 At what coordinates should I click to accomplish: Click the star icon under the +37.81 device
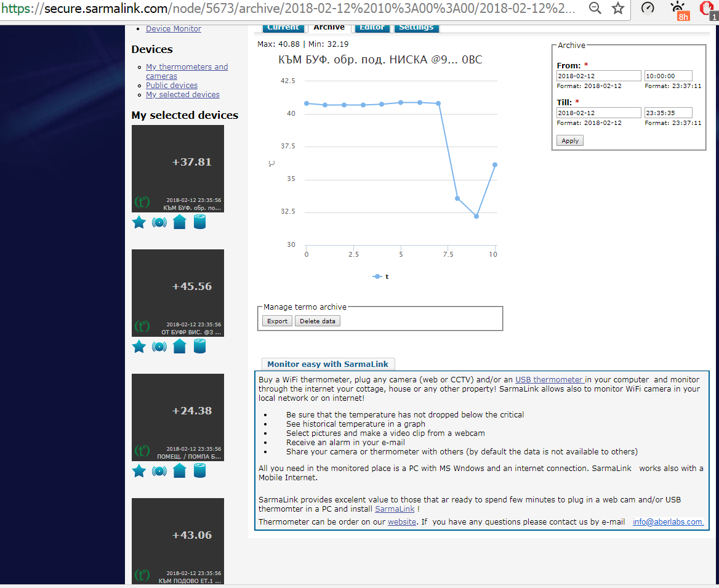pyautogui.click(x=139, y=222)
